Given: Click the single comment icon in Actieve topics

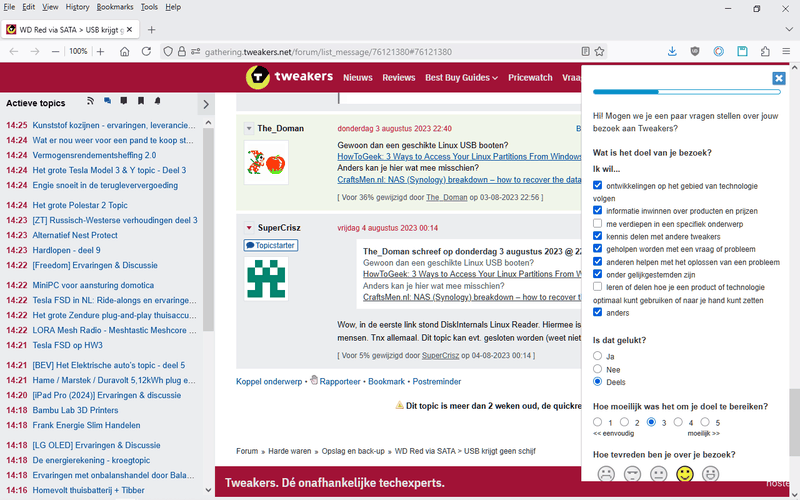Looking at the screenshot, I should click(123, 101).
